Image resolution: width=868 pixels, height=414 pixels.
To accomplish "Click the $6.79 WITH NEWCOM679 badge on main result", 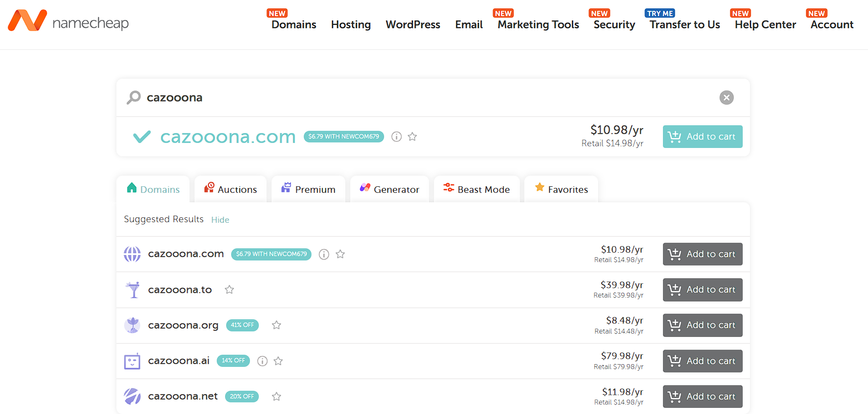I will click(344, 136).
